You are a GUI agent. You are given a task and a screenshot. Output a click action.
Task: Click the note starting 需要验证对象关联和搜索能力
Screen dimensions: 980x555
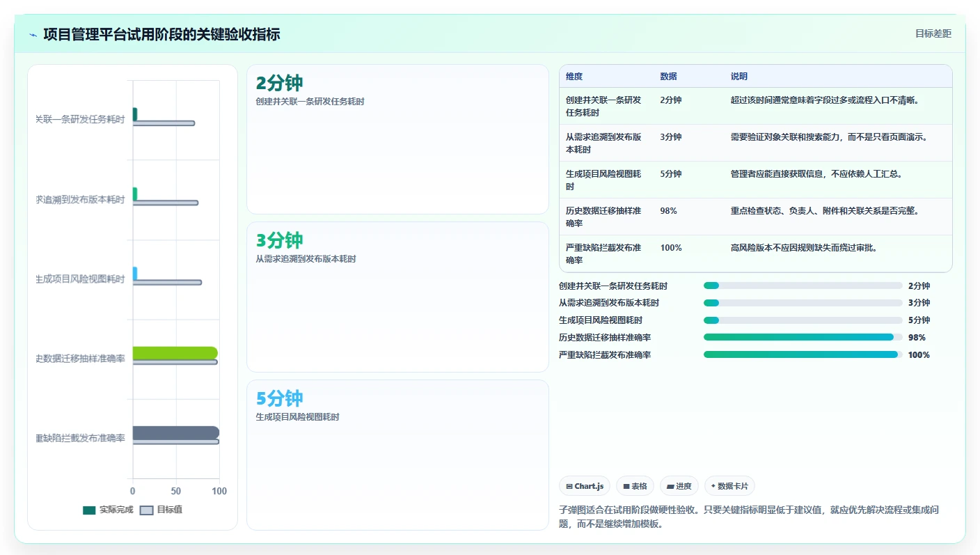830,136
